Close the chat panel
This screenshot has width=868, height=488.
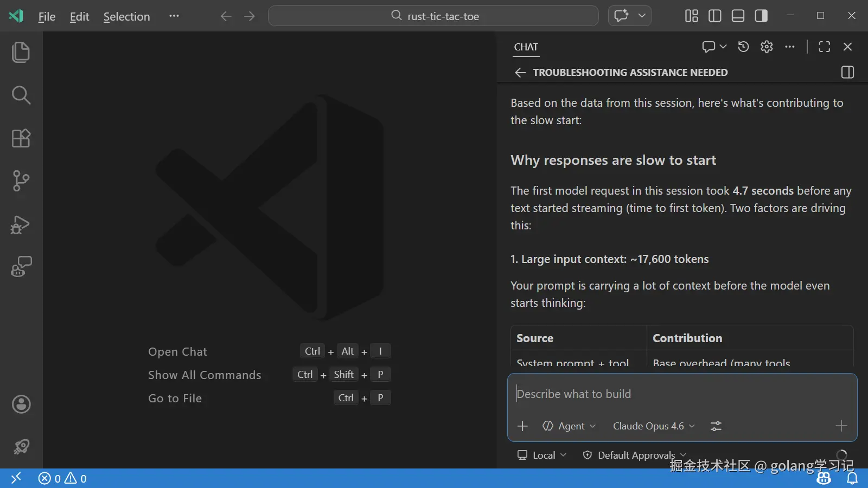(848, 47)
